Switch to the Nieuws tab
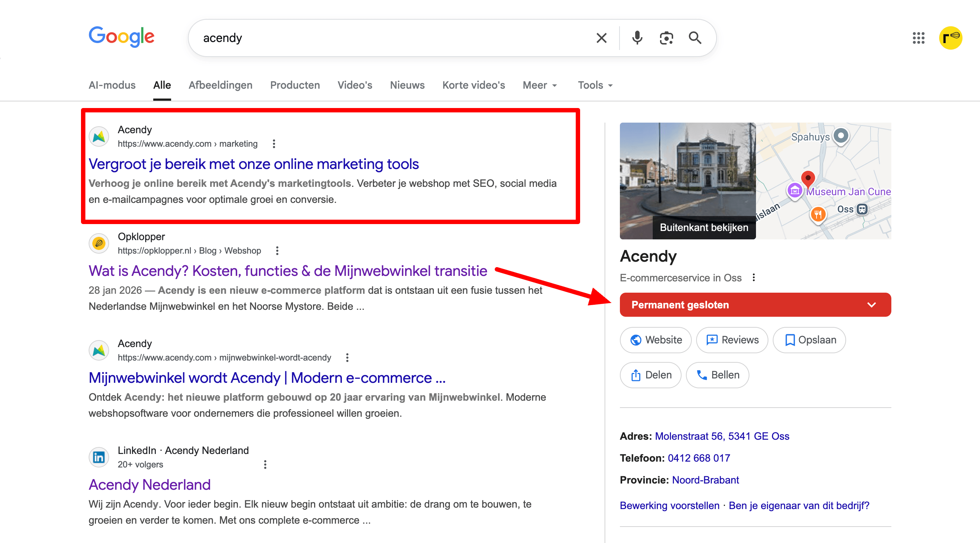 pos(407,85)
